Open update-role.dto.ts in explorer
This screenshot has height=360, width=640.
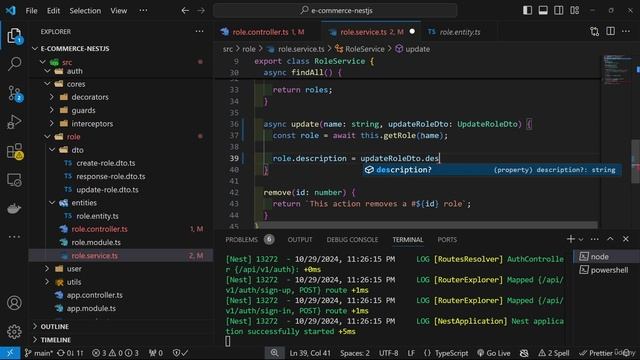click(x=107, y=189)
